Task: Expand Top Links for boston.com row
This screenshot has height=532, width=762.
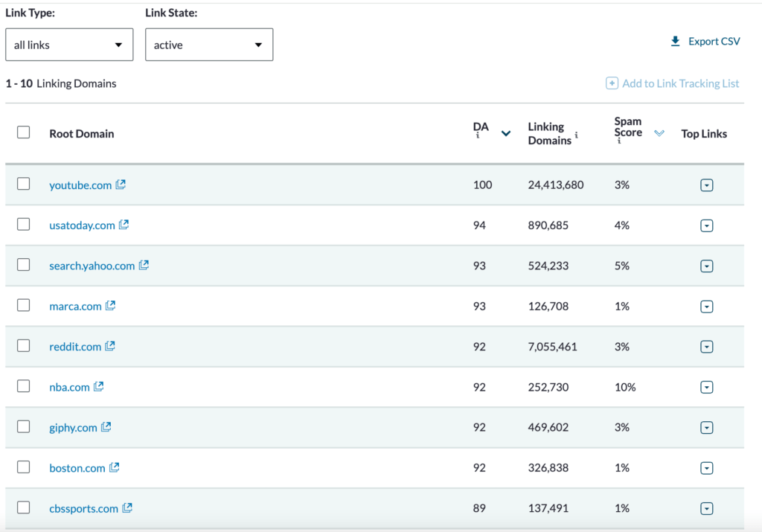Action: point(707,468)
